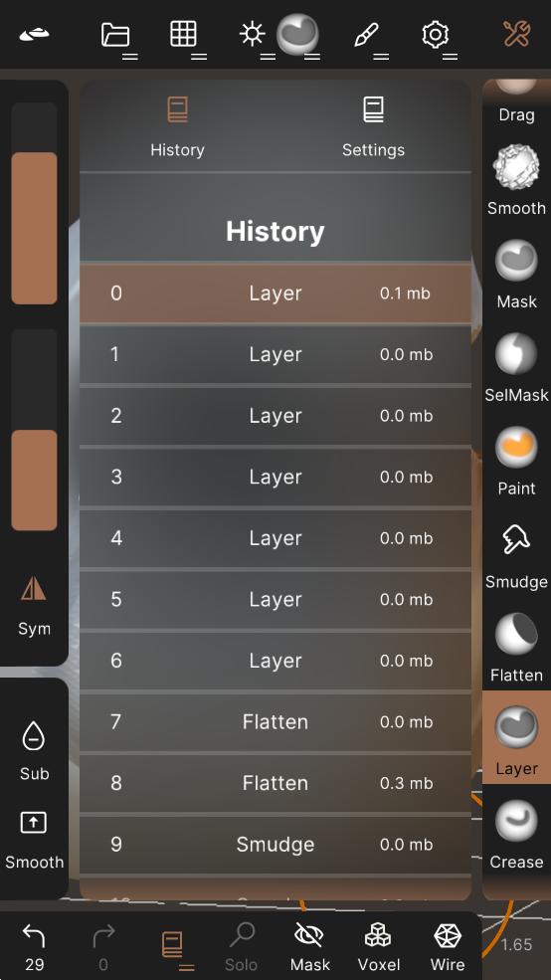Toggle Sym symmetry mode
The image size is (551, 980).
(34, 604)
